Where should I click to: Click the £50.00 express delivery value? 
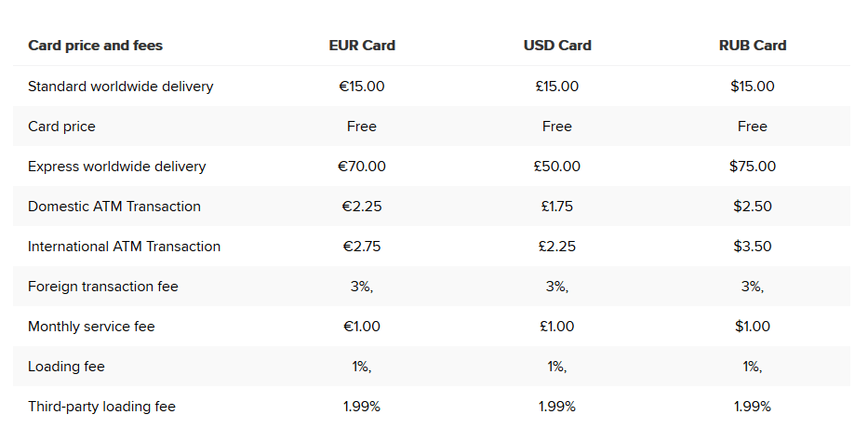tap(557, 167)
